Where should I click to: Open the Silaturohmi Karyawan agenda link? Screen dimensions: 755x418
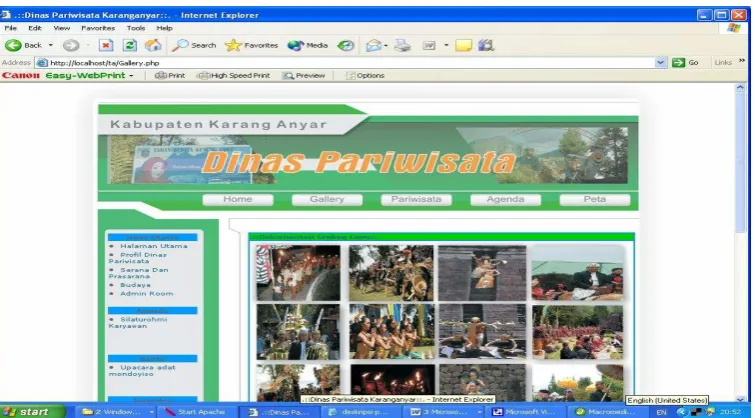click(x=138, y=323)
